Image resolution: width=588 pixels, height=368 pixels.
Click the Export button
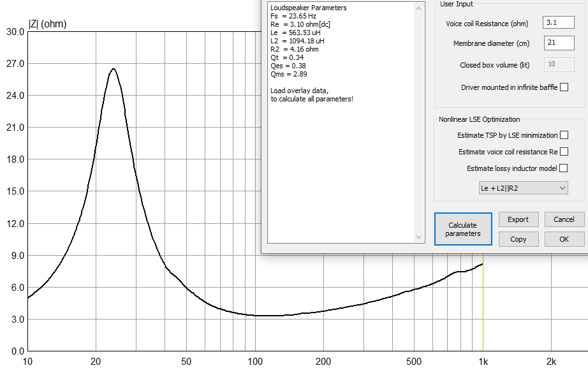[x=518, y=219]
